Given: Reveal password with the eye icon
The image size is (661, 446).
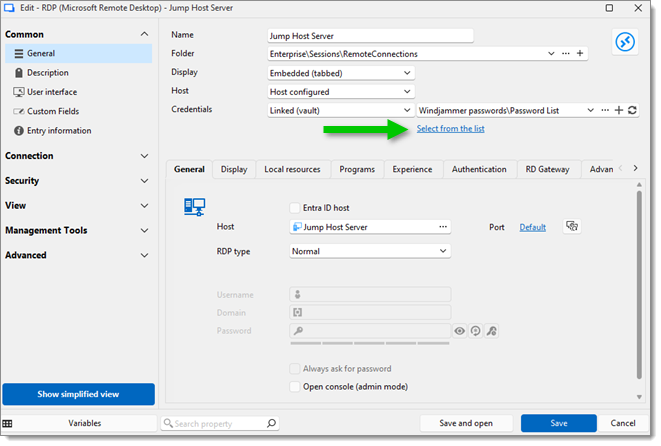Looking at the screenshot, I should click(459, 331).
